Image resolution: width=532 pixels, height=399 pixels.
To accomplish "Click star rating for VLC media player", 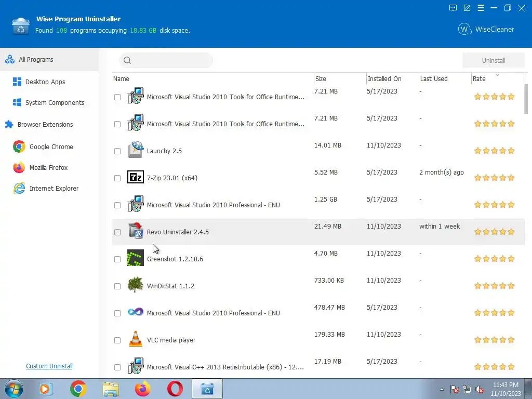I will click(x=495, y=340).
